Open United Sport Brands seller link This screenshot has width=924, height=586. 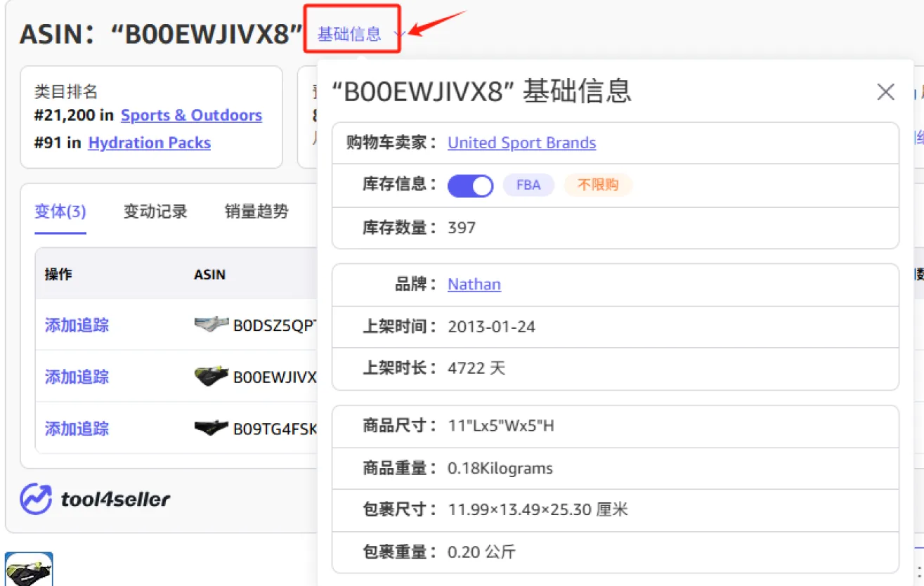tap(522, 143)
